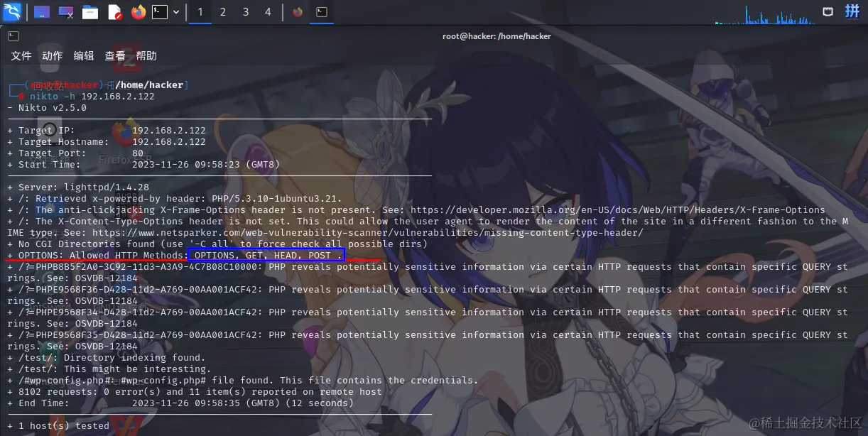Click the 'End Time' line
This screenshot has height=436, width=868.
[180, 403]
